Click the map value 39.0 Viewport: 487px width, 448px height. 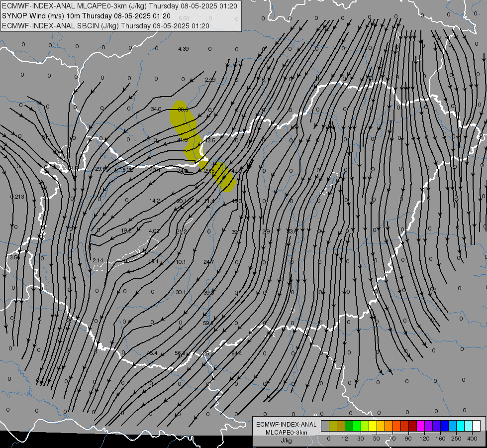[x=208, y=293]
